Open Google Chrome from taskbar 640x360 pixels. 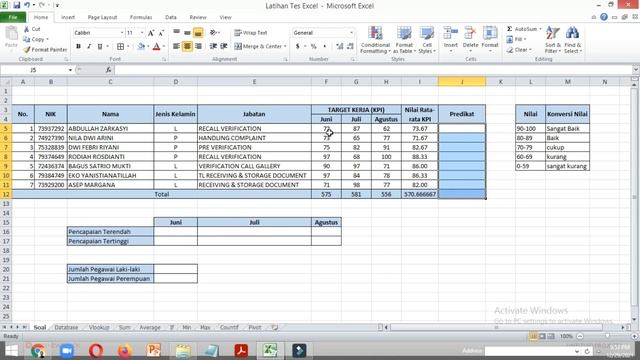pos(38,351)
